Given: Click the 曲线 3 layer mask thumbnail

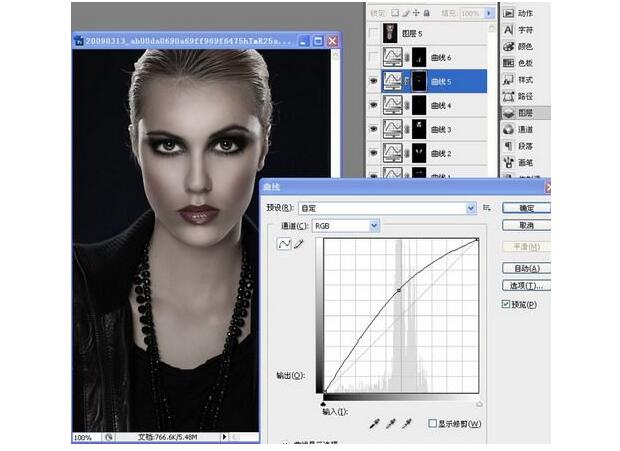Looking at the screenshot, I should pos(419,129).
